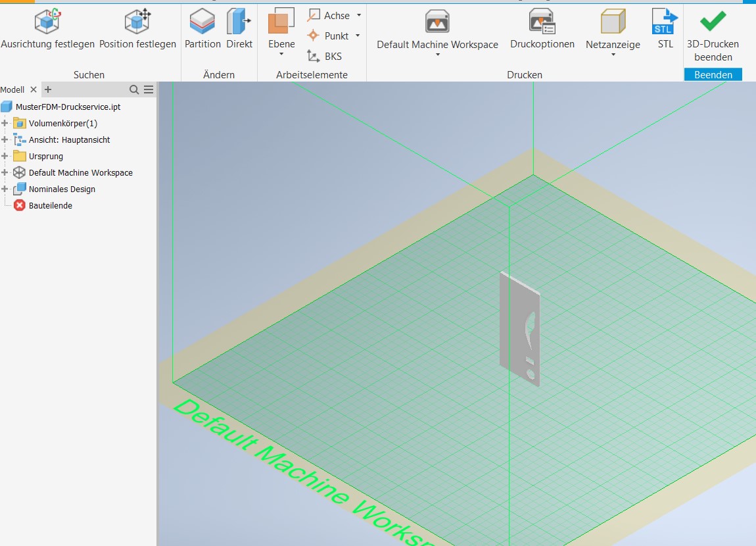756x546 pixels.
Task: Search the model browser
Action: coord(134,89)
